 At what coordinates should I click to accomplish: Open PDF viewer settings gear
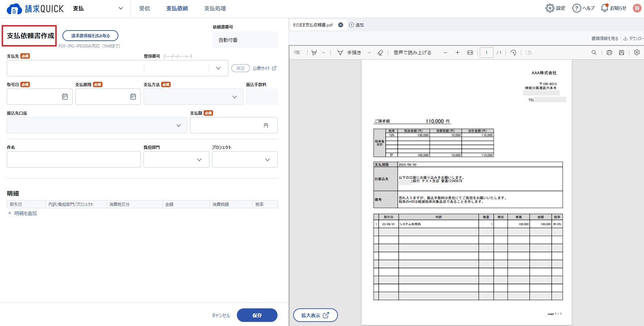[637, 52]
